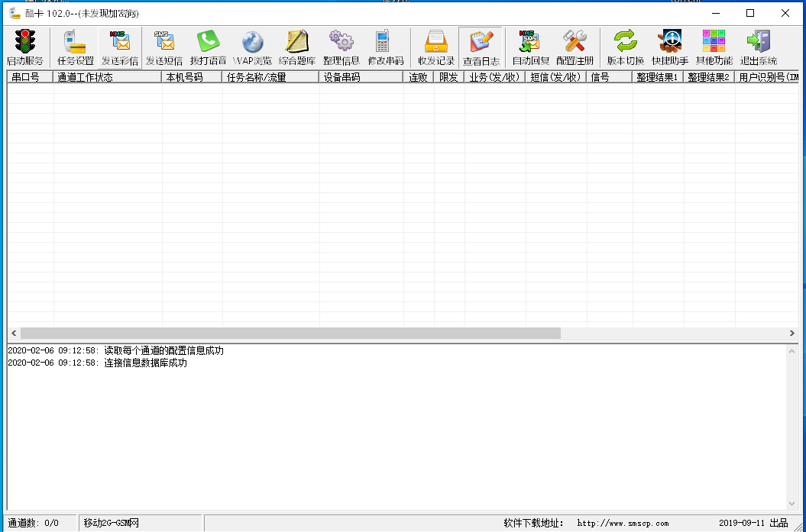Screen dimensions: 806x532
Task: Open 配置注册 tools icon
Action: click(575, 41)
